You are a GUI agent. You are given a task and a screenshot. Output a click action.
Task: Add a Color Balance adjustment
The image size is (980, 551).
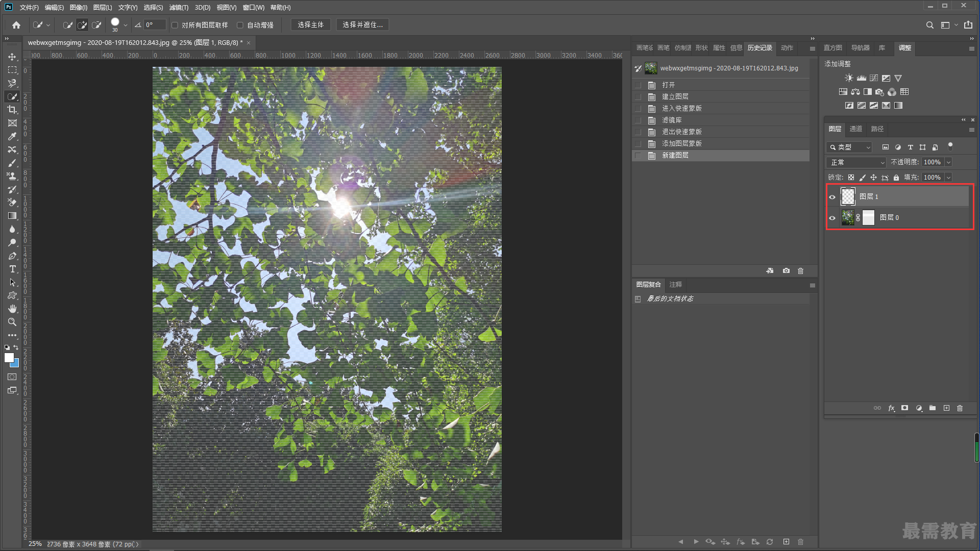click(x=855, y=92)
